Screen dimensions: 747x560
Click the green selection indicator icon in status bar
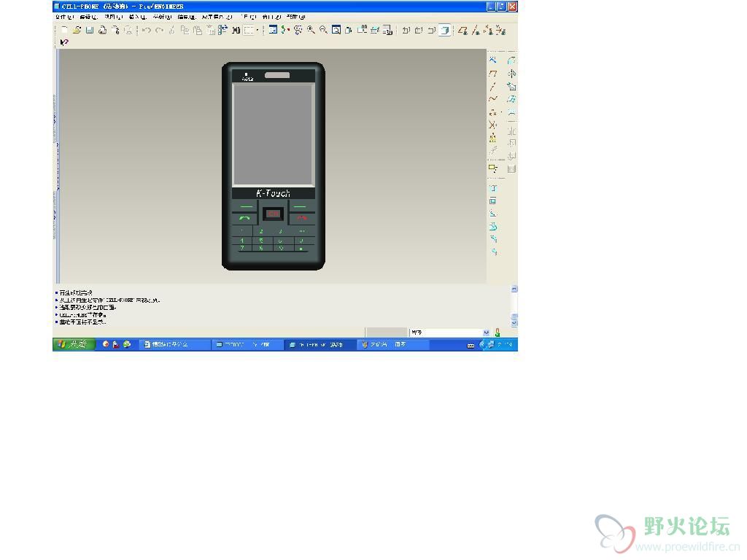pos(498,332)
